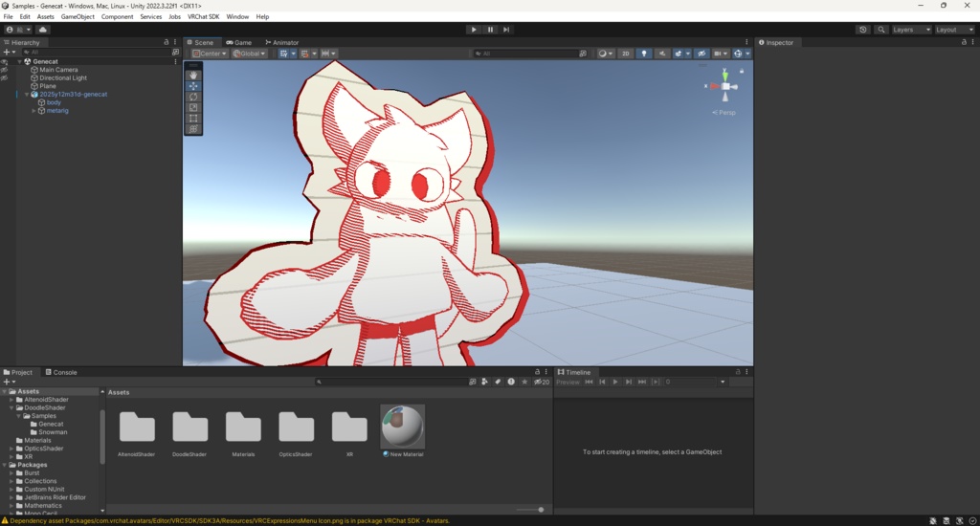Click the Play button
Viewport: 980px width, 526px height.
click(474, 30)
